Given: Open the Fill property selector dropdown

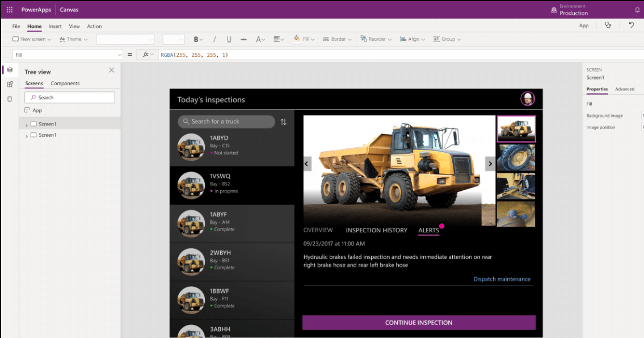Looking at the screenshot, I should pyautogui.click(x=68, y=55).
